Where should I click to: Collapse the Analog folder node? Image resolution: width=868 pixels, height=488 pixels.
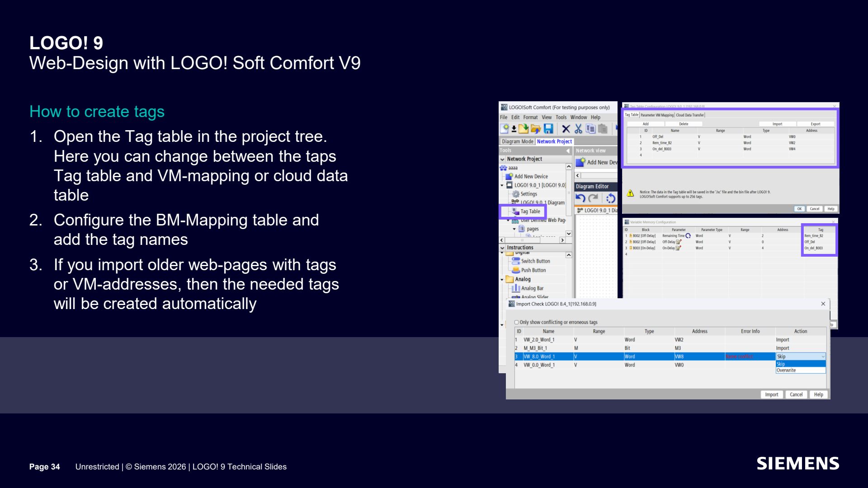[x=502, y=279]
